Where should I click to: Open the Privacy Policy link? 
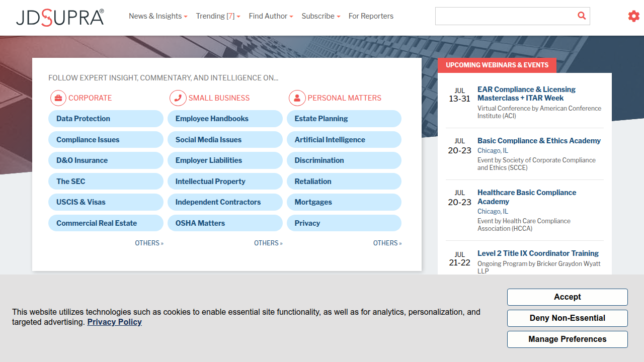[115, 322]
